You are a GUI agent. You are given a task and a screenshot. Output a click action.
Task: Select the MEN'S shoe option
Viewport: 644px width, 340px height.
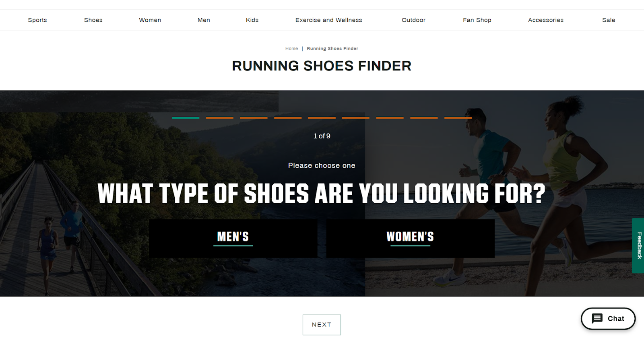pyautogui.click(x=233, y=238)
